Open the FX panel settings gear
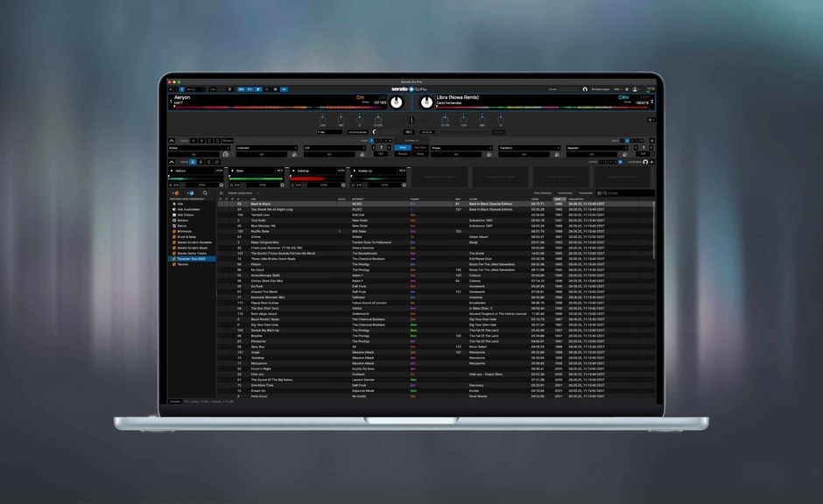 pyautogui.click(x=652, y=141)
